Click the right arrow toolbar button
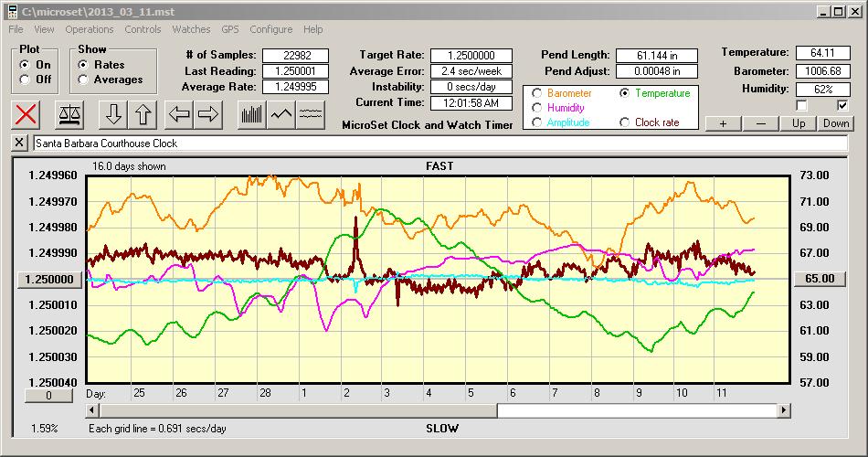This screenshot has height=457, width=868. pos(209,114)
